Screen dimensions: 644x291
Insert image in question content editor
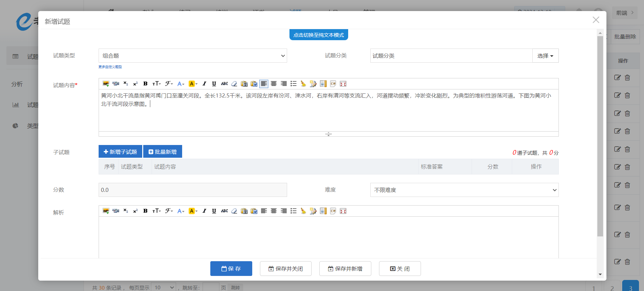pos(106,84)
